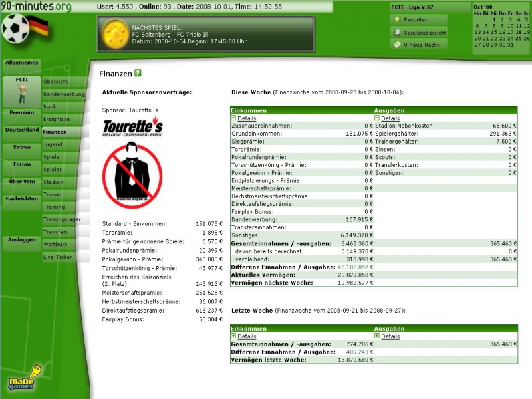The height and width of the screenshot is (399, 532).
Task: Click the Stadion Nebenkosten amount 66.600 €
Action: pos(505,126)
